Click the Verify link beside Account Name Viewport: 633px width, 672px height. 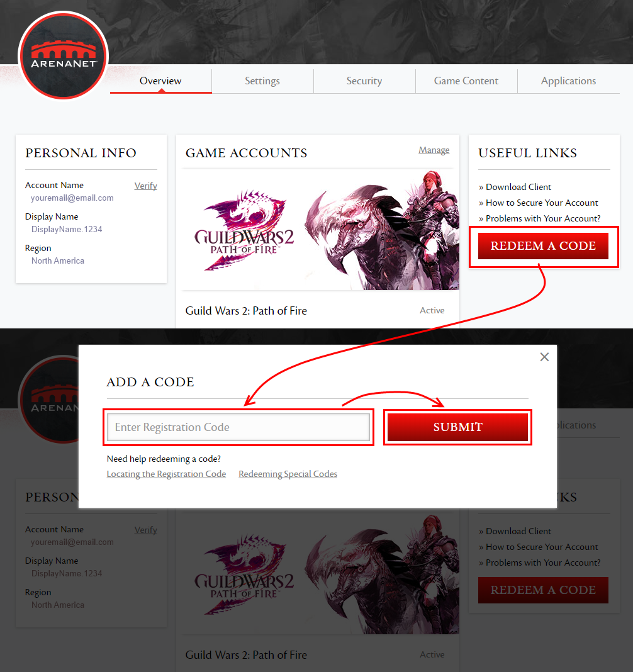(146, 186)
